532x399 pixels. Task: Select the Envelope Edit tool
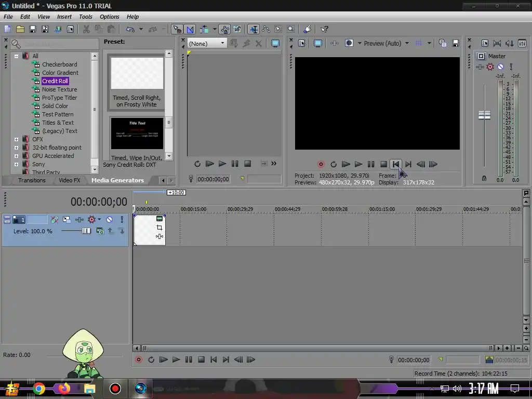pos(266,29)
